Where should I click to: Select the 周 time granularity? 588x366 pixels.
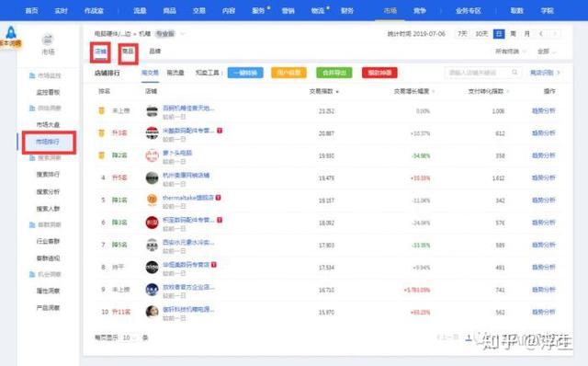tap(513, 34)
